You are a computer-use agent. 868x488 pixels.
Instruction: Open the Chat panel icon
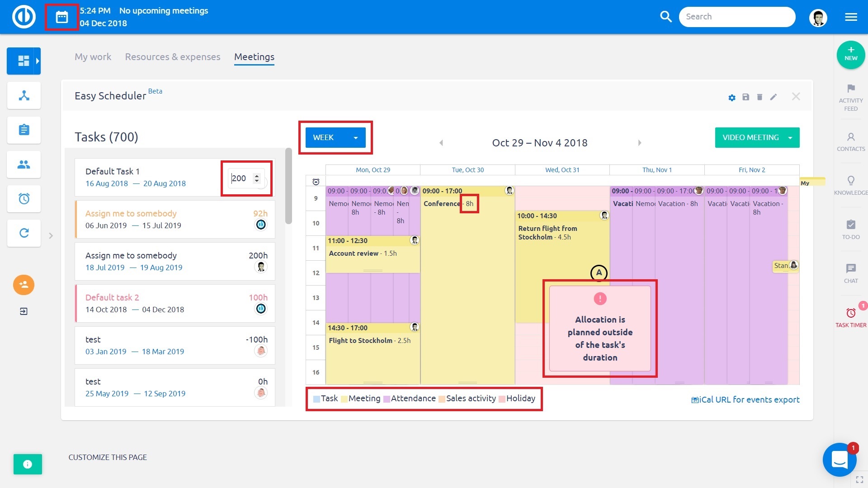[x=851, y=269]
